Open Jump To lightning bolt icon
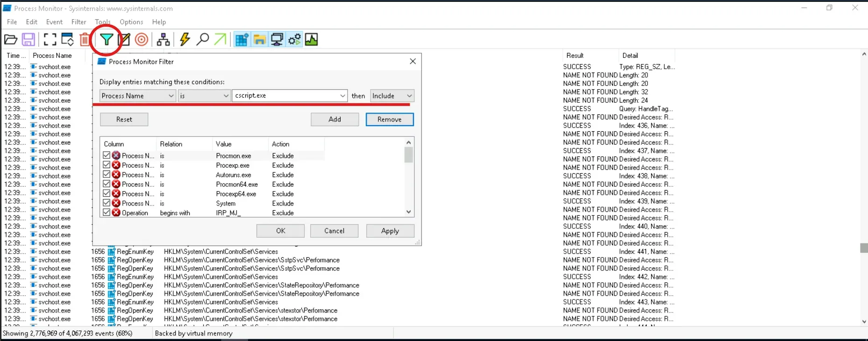The width and height of the screenshot is (868, 341). pyautogui.click(x=185, y=40)
